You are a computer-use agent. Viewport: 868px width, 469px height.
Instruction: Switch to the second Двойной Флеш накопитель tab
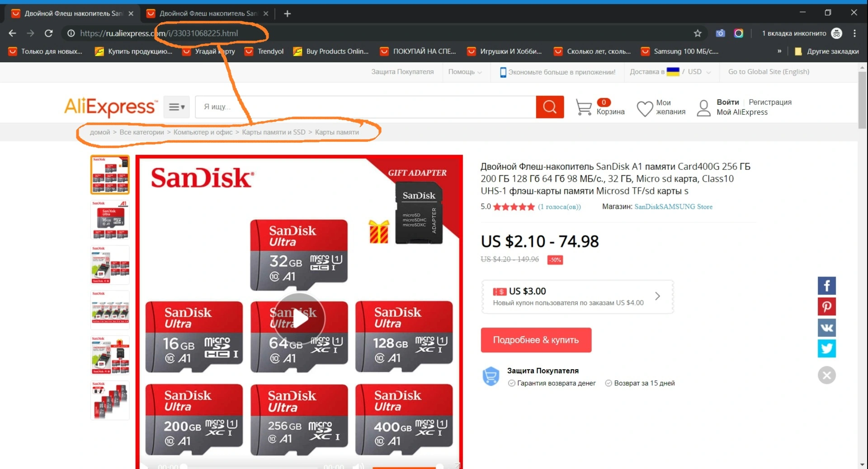pyautogui.click(x=208, y=14)
